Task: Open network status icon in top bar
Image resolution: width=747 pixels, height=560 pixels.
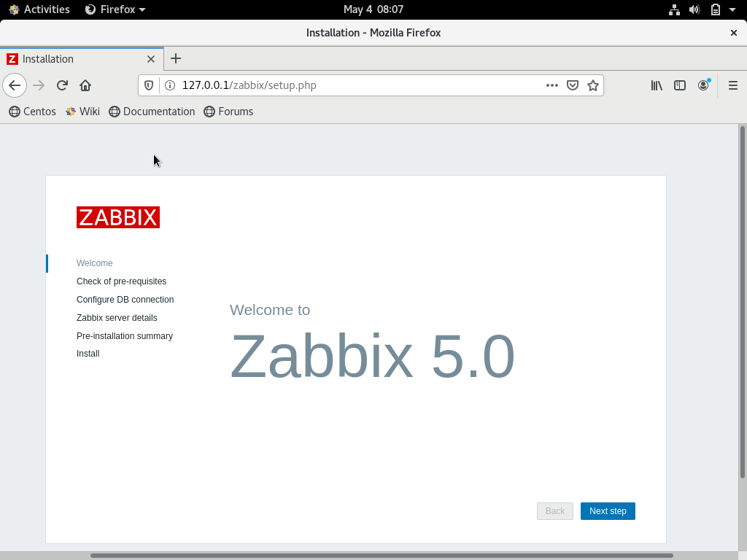Action: click(674, 9)
